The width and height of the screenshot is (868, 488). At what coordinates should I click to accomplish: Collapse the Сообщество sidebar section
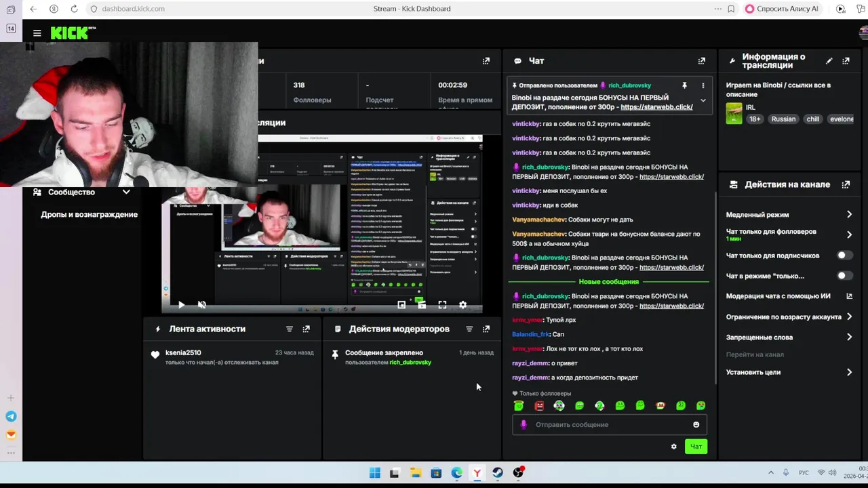[x=126, y=192]
